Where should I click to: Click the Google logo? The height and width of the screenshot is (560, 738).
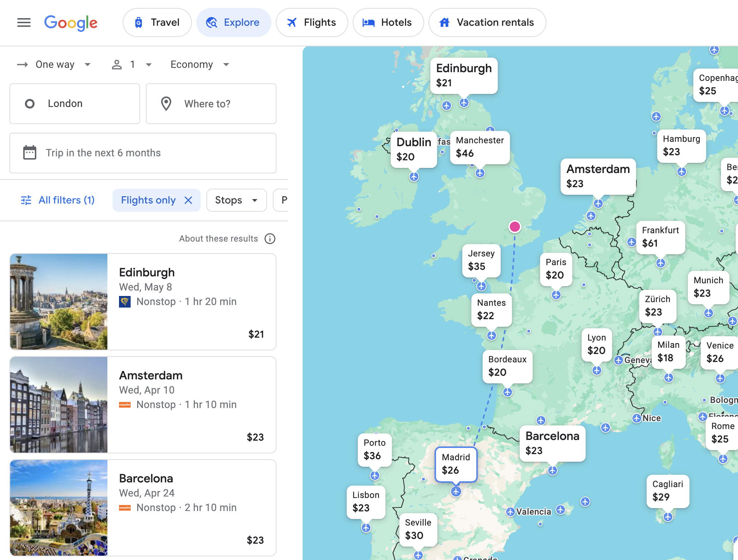point(71,23)
